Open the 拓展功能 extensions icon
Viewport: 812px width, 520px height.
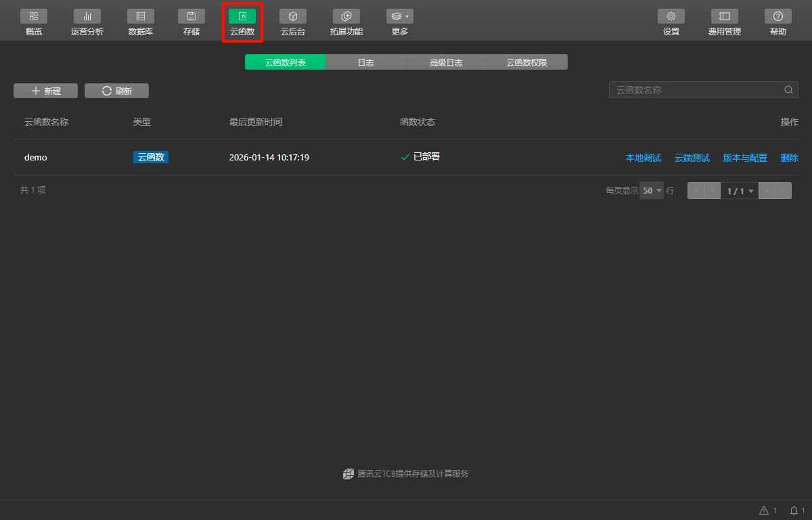[346, 16]
